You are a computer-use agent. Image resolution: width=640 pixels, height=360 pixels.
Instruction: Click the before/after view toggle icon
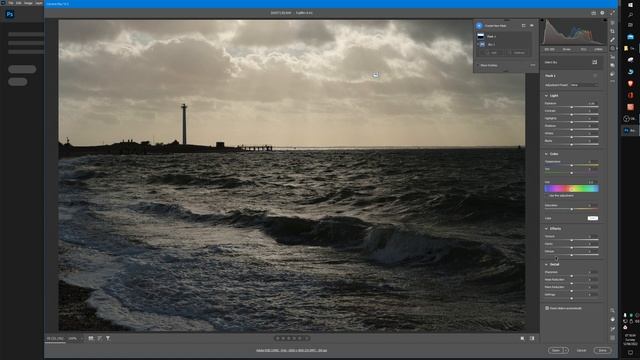(x=532, y=338)
